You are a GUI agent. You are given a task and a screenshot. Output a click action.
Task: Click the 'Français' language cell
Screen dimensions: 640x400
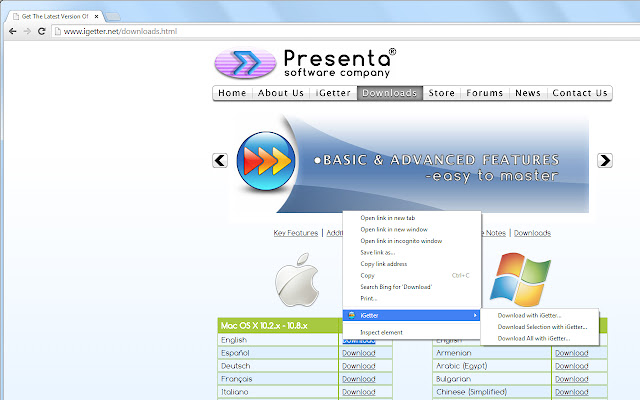(278, 379)
